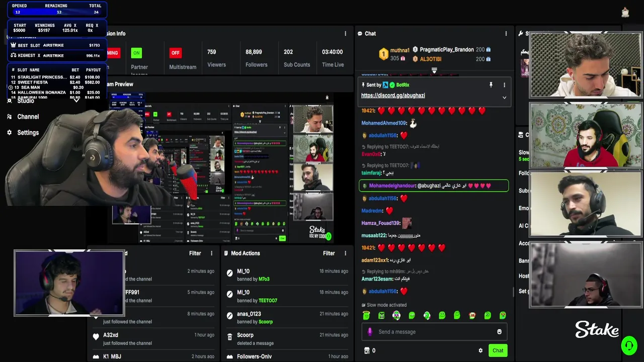Select the red-faced emote in quick emotes
The width and height of the screenshot is (644, 362).
472,315
